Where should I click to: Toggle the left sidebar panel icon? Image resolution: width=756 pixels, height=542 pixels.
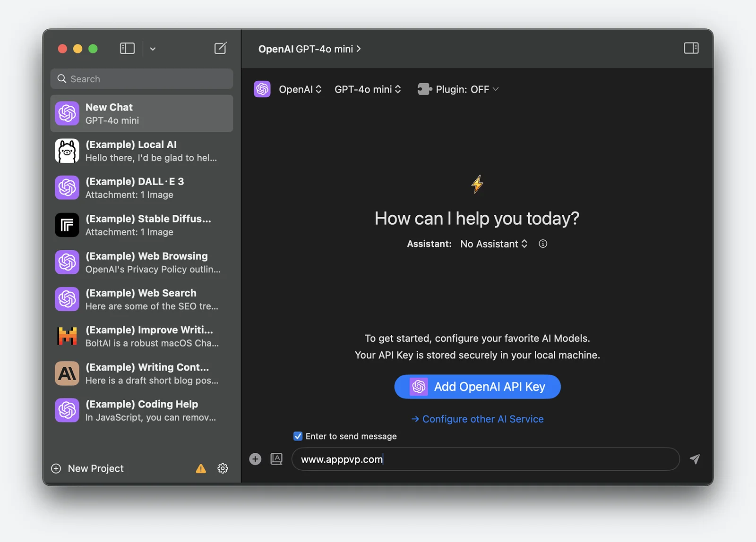[127, 48]
